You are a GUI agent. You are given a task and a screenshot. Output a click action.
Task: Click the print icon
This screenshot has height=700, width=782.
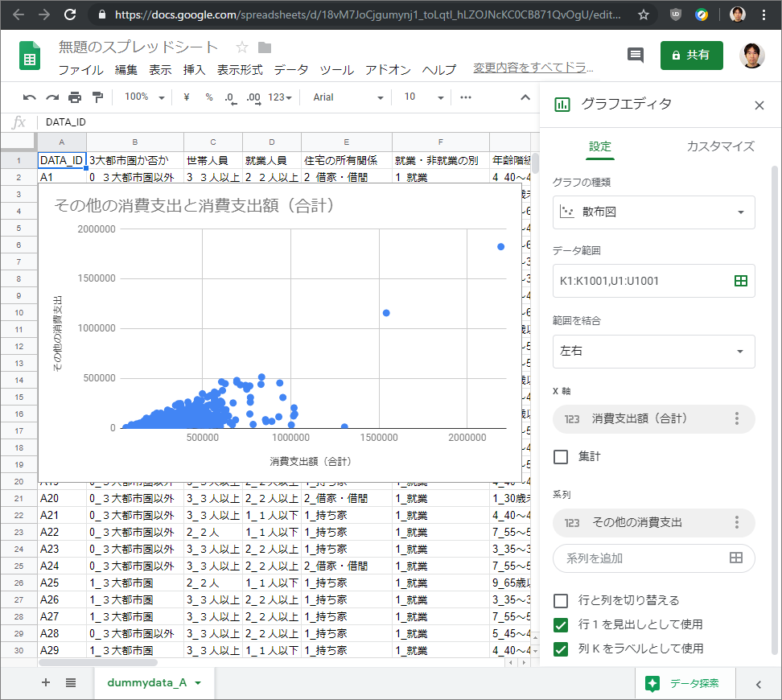tap(73, 97)
